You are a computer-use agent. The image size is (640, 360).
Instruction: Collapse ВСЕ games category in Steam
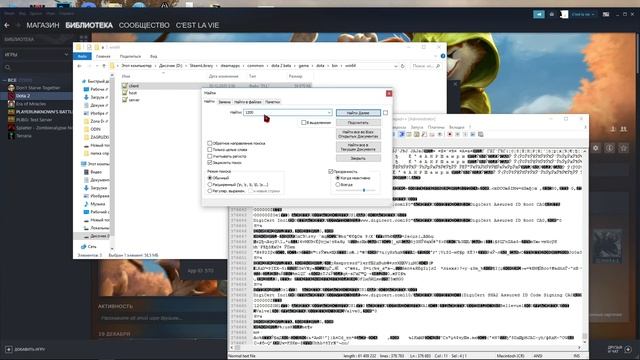[4, 80]
